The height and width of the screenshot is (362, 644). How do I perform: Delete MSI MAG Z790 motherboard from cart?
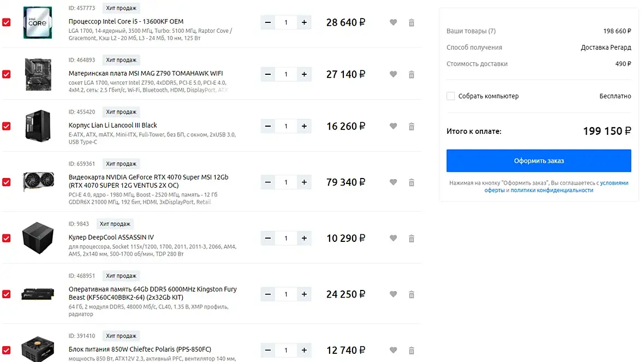pos(412,74)
